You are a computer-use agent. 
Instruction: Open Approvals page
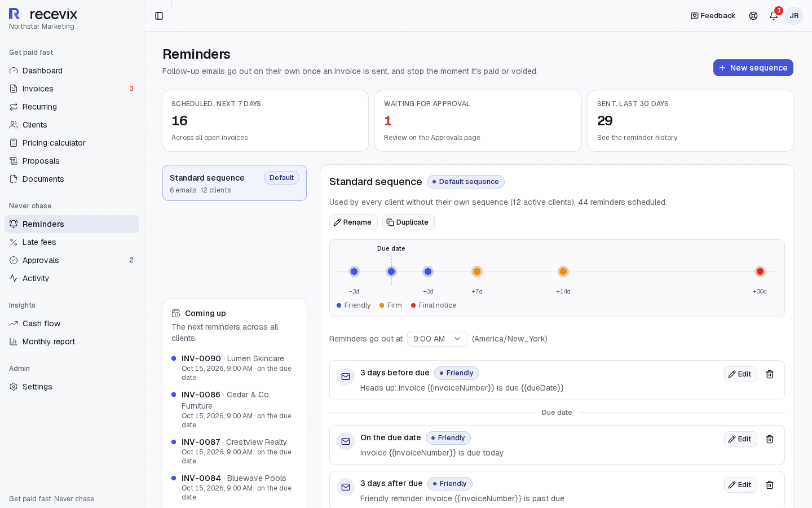coord(72,260)
